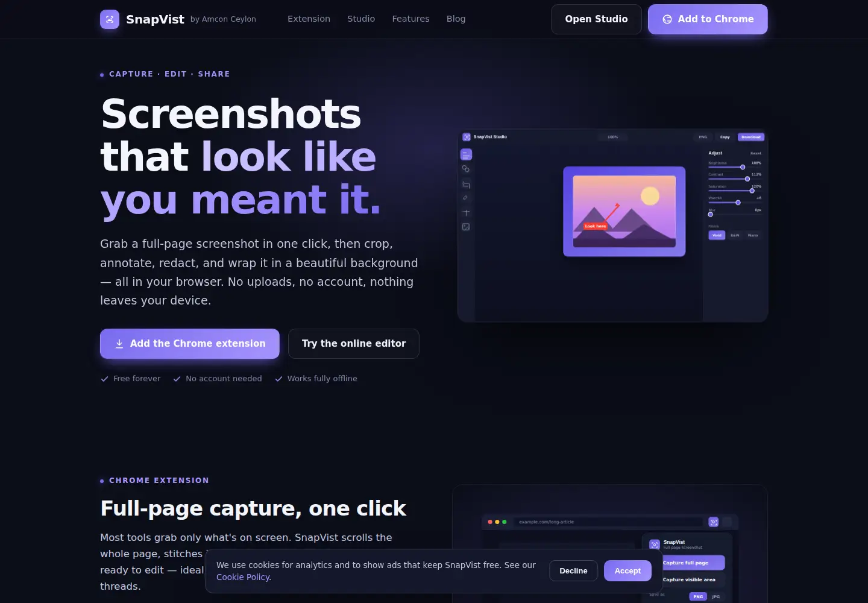The width and height of the screenshot is (868, 603).
Task: Click the SnapVist brand name in the header
Action: (155, 19)
